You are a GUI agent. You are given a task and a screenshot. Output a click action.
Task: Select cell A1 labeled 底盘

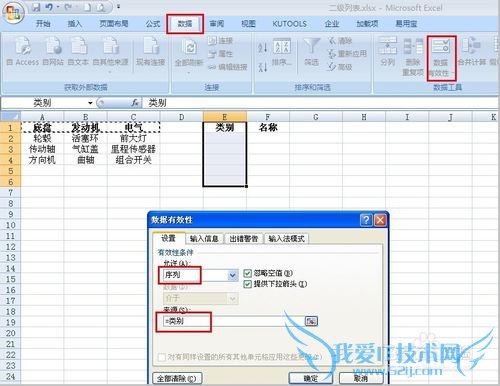(42, 127)
